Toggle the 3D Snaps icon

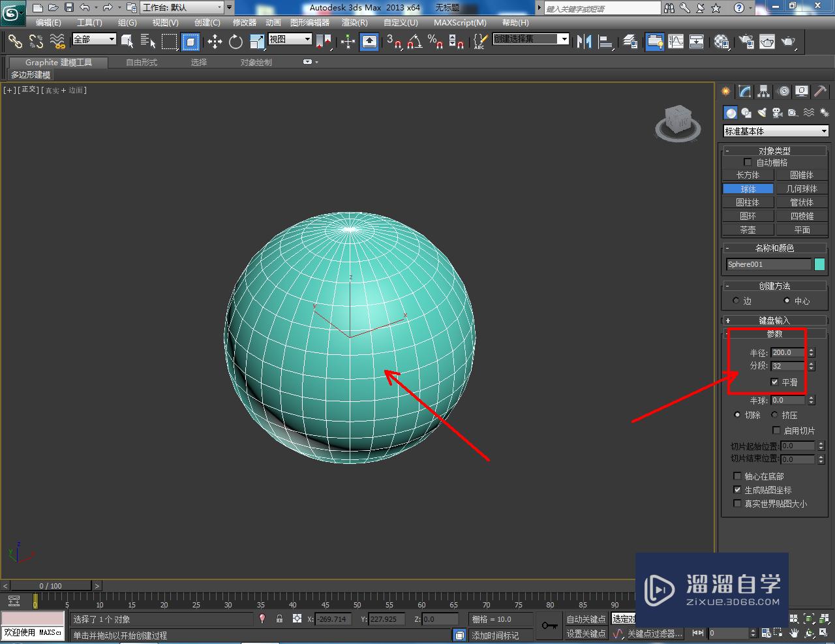(394, 42)
